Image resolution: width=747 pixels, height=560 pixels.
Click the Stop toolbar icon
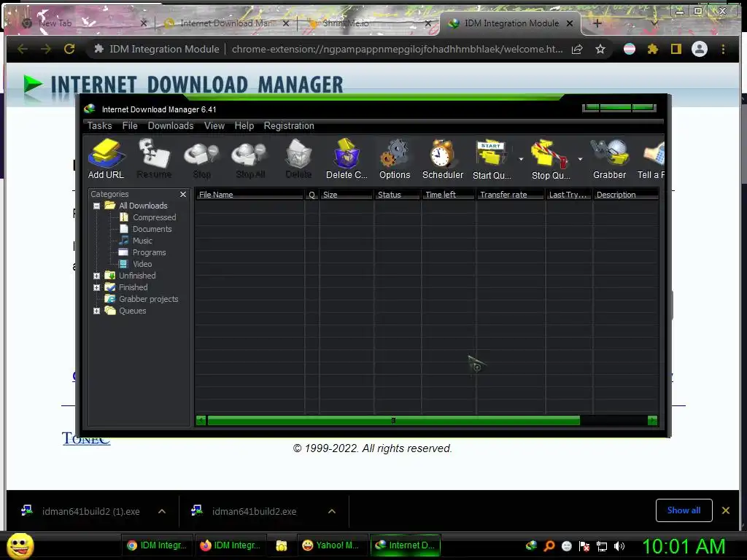(x=201, y=159)
